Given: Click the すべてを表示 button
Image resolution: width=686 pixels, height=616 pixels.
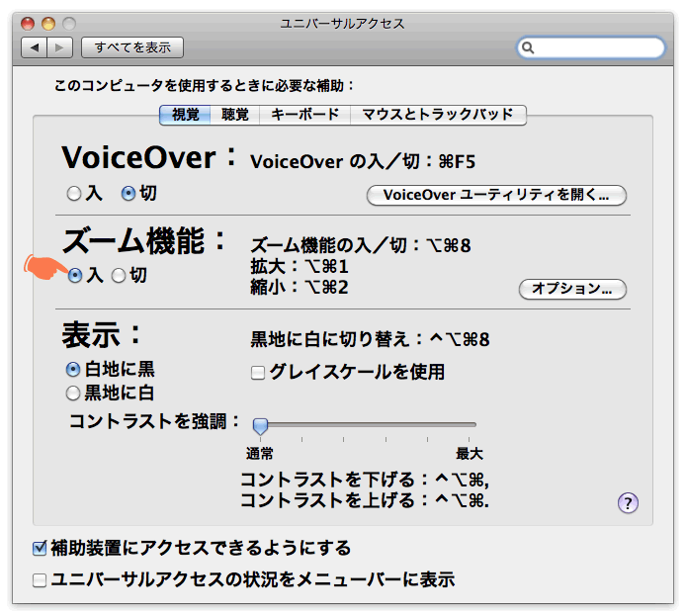Looking at the screenshot, I should point(132,47).
